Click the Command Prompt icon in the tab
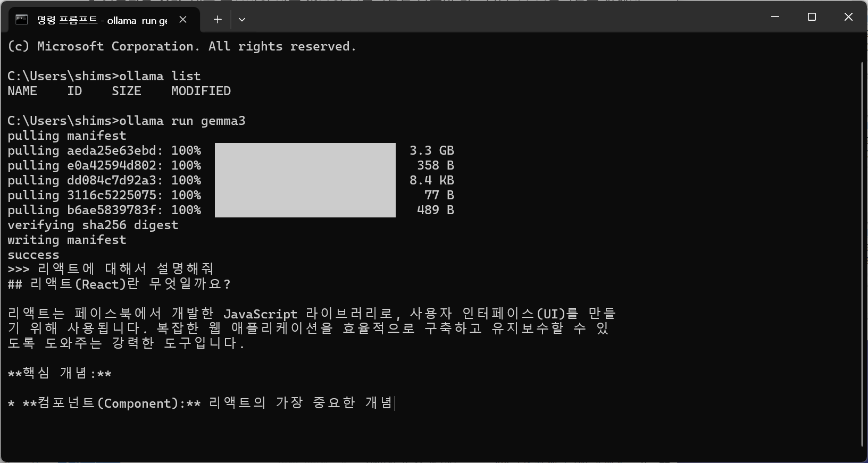Screen dimensions: 868x463 click(x=21, y=20)
